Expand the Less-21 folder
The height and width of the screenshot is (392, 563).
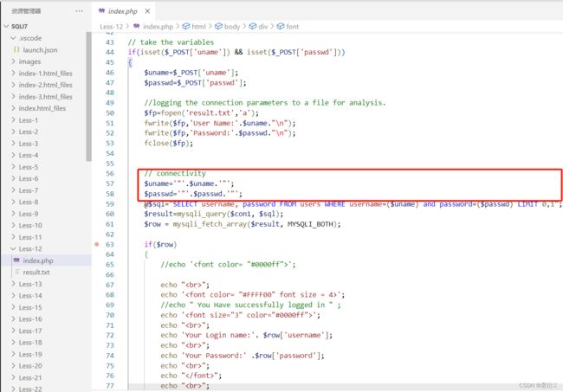click(13, 377)
